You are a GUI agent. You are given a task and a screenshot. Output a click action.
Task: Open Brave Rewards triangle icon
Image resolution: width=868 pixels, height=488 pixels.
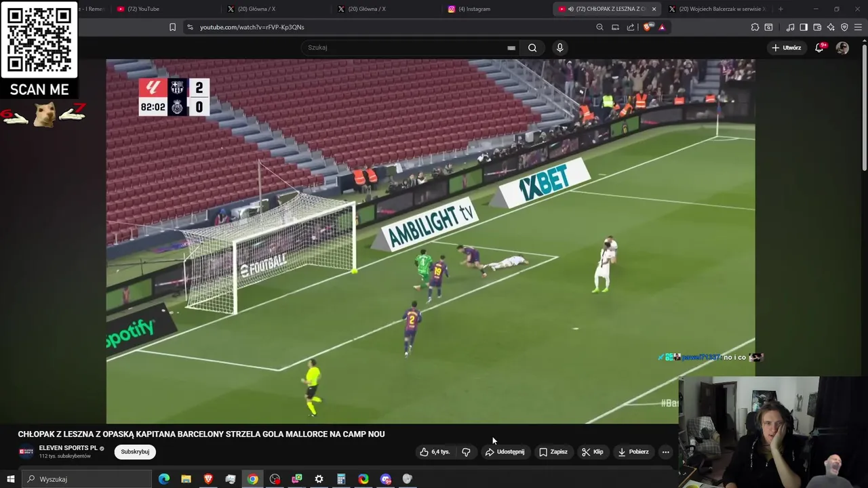click(662, 27)
